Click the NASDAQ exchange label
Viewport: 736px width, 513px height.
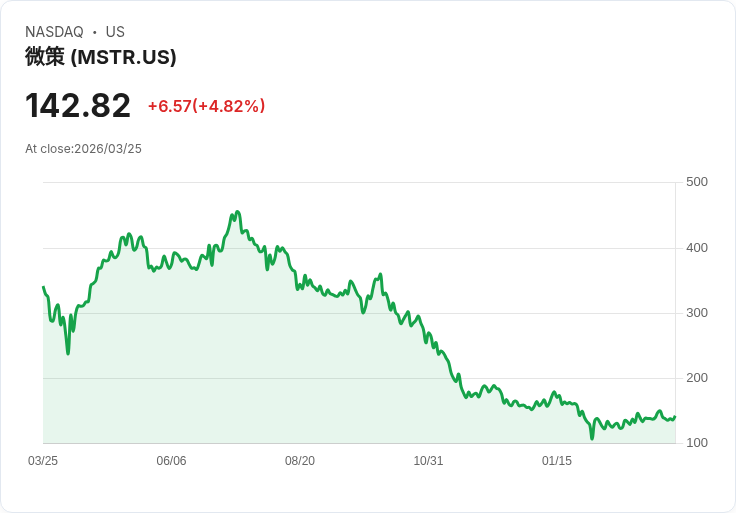pyautogui.click(x=54, y=32)
